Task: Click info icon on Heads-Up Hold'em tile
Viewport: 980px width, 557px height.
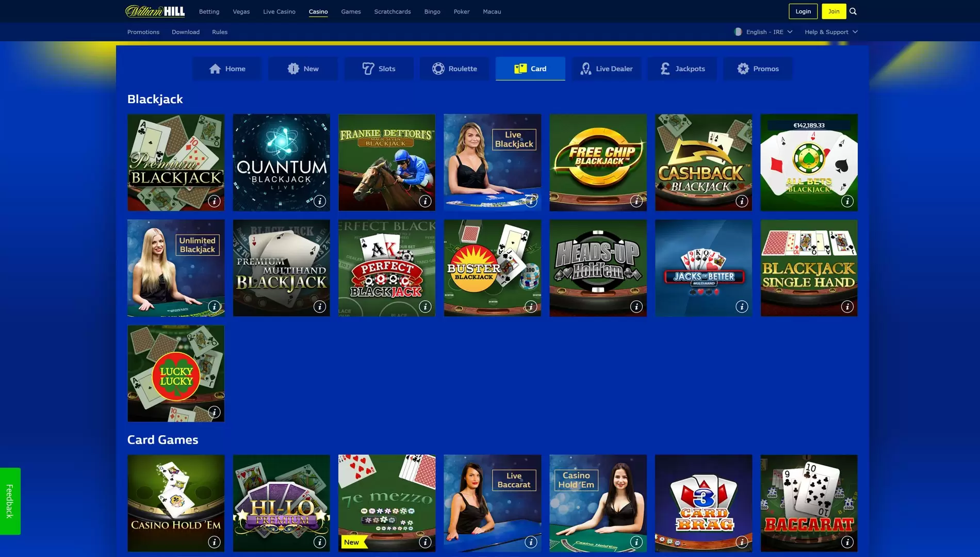Action: coord(636,307)
